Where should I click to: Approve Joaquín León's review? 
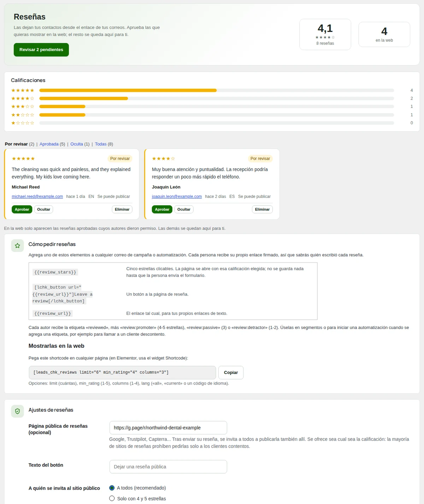coord(162,210)
